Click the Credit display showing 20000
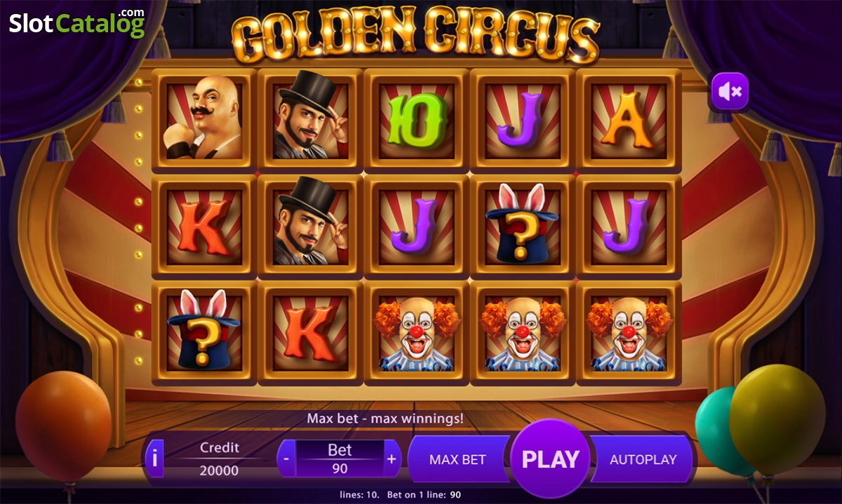Viewport: 842px width, 504px height. pyautogui.click(x=219, y=459)
